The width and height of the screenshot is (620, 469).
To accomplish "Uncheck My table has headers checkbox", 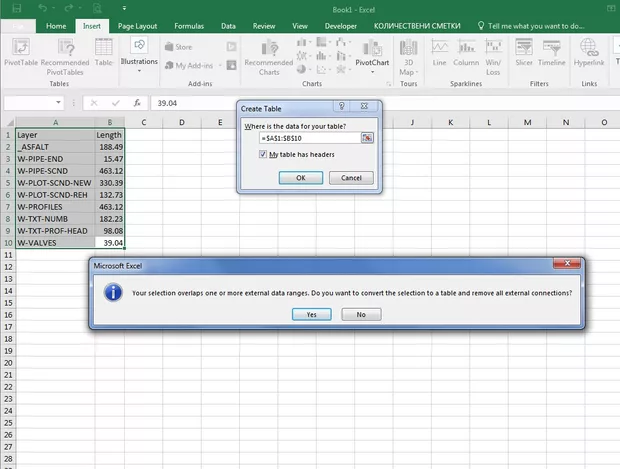I will tap(262, 155).
